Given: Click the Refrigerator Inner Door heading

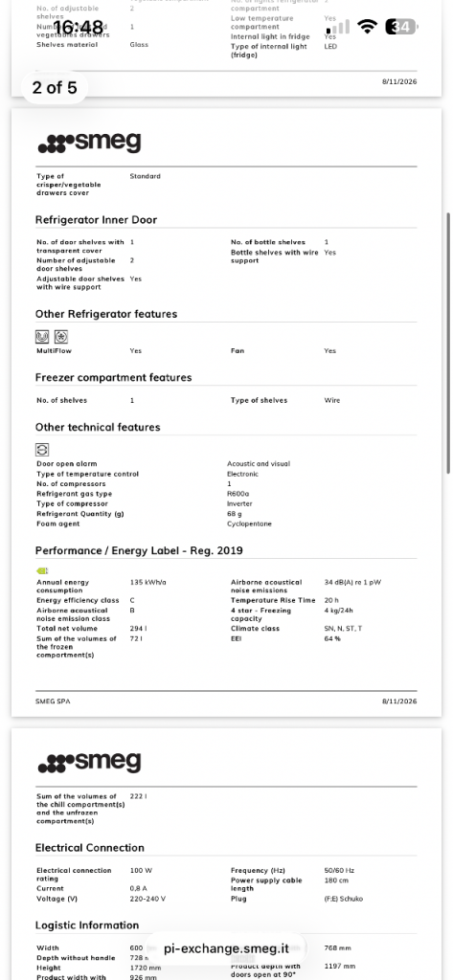Looking at the screenshot, I should pyautogui.click(x=96, y=220).
